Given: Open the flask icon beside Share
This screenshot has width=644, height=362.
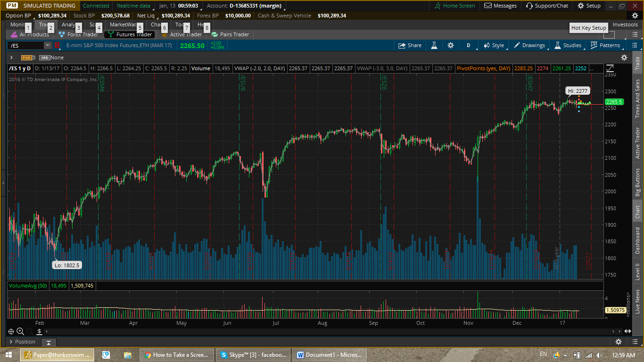Looking at the screenshot, I should point(434,45).
